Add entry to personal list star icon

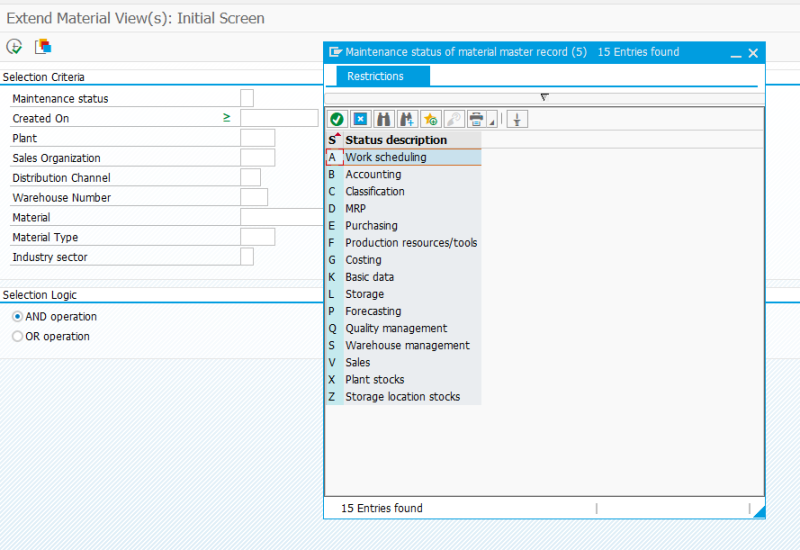431,119
